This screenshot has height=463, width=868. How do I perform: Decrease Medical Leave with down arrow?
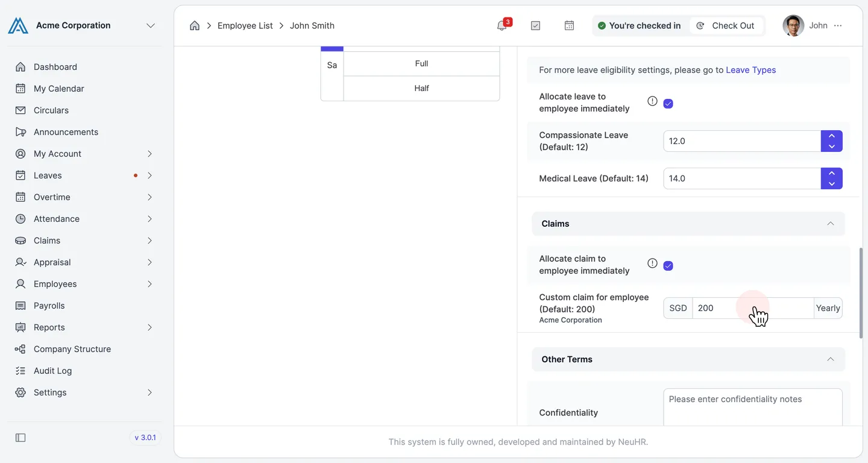(x=832, y=184)
